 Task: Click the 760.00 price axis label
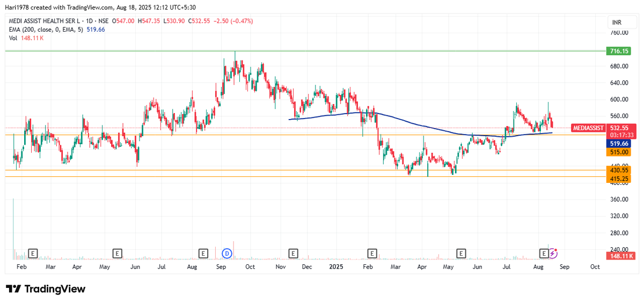pyautogui.click(x=619, y=33)
